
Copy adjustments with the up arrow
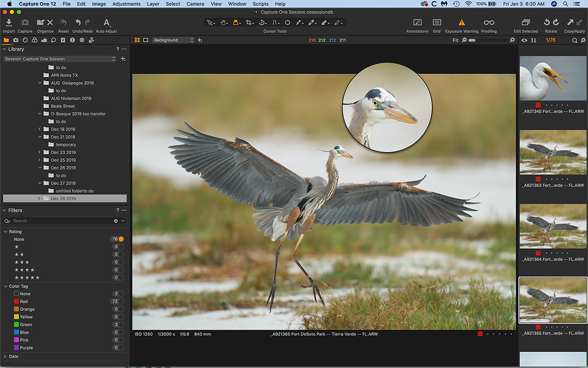tap(570, 23)
